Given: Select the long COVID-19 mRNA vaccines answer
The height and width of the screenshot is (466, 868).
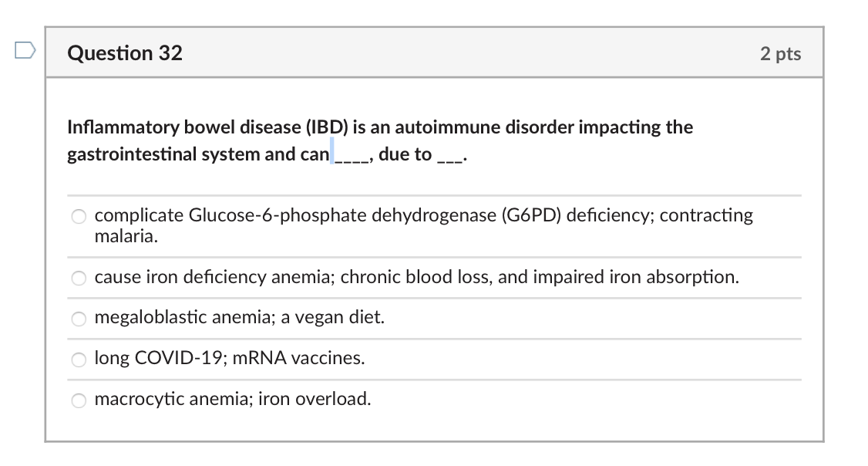Looking at the screenshot, I should tap(229, 358).
